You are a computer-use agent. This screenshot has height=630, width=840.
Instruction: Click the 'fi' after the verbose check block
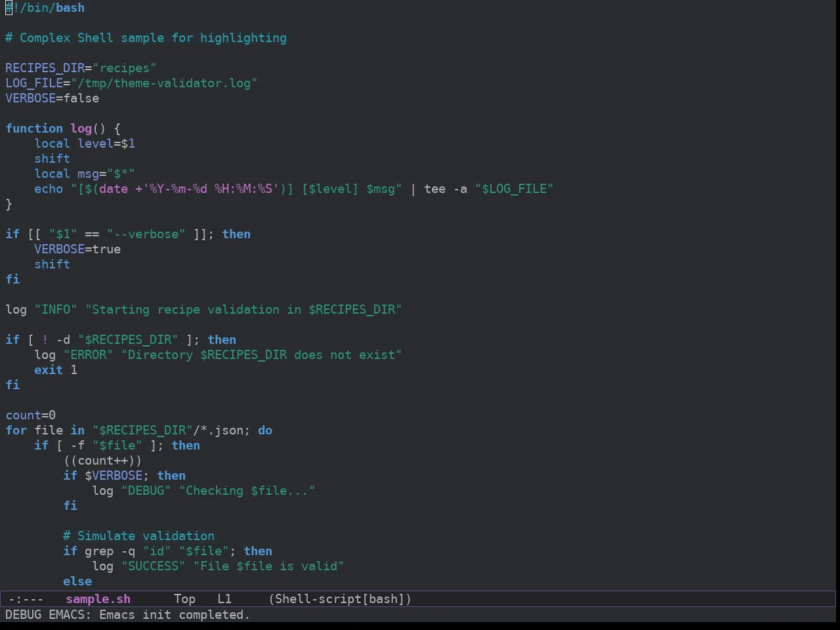pos(12,280)
